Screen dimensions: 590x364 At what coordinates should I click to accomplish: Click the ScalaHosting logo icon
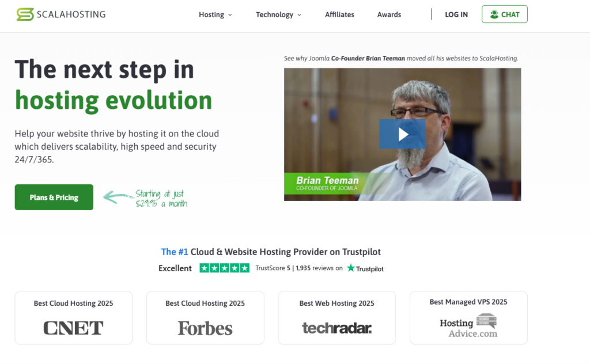coord(25,14)
